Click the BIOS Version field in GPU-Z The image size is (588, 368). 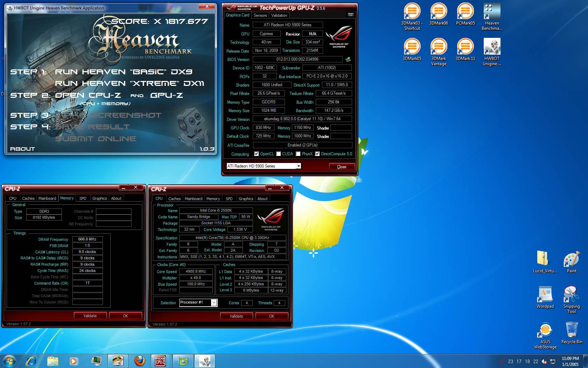[297, 59]
